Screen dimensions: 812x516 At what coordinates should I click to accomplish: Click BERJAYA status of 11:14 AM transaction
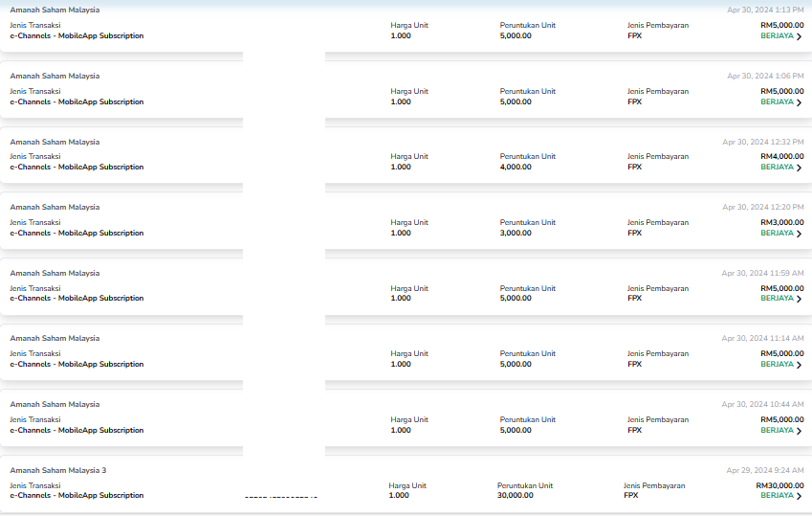[777, 364]
